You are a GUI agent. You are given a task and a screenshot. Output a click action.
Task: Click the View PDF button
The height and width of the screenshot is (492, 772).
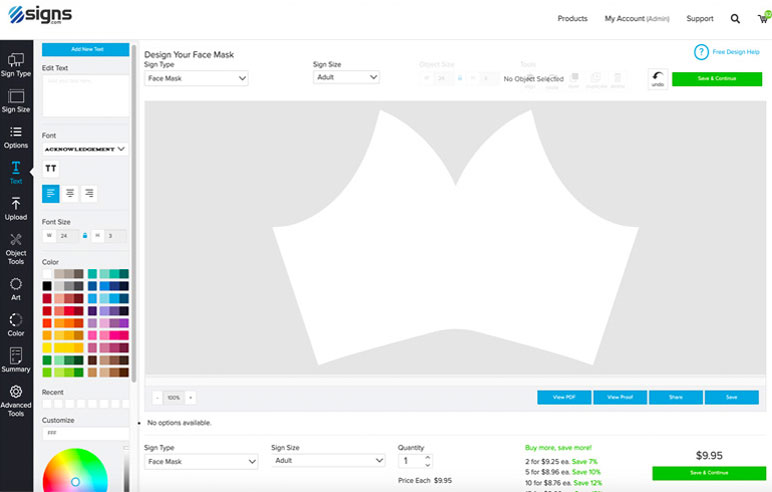(564, 397)
